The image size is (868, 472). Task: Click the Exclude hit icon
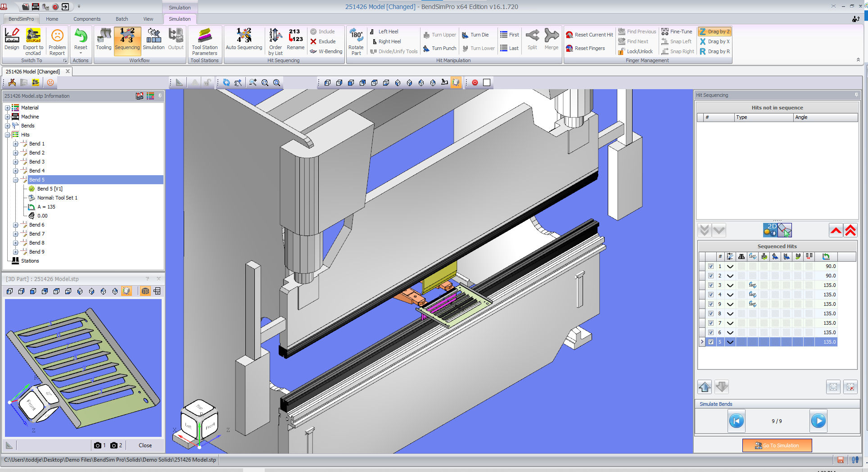tap(323, 41)
